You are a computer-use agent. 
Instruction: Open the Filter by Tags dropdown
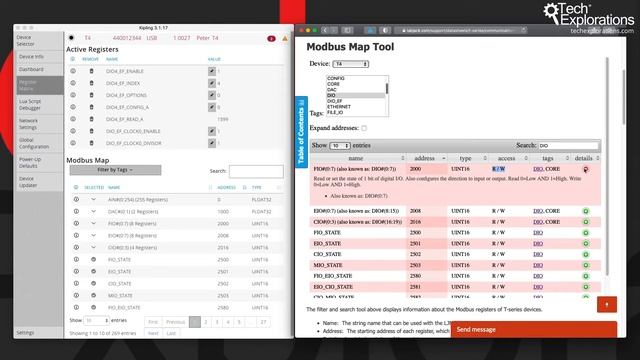click(116, 170)
